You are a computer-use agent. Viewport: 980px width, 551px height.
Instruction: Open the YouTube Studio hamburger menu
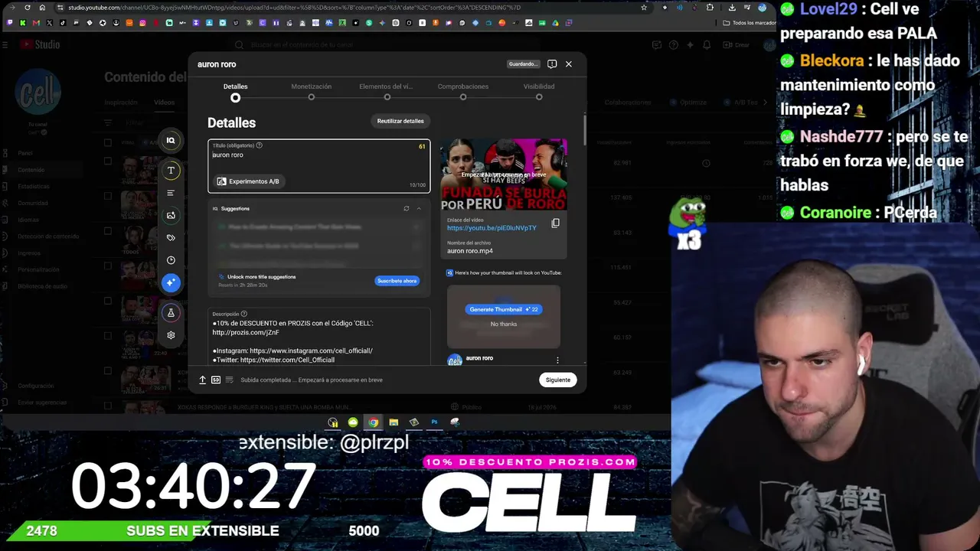(x=6, y=45)
